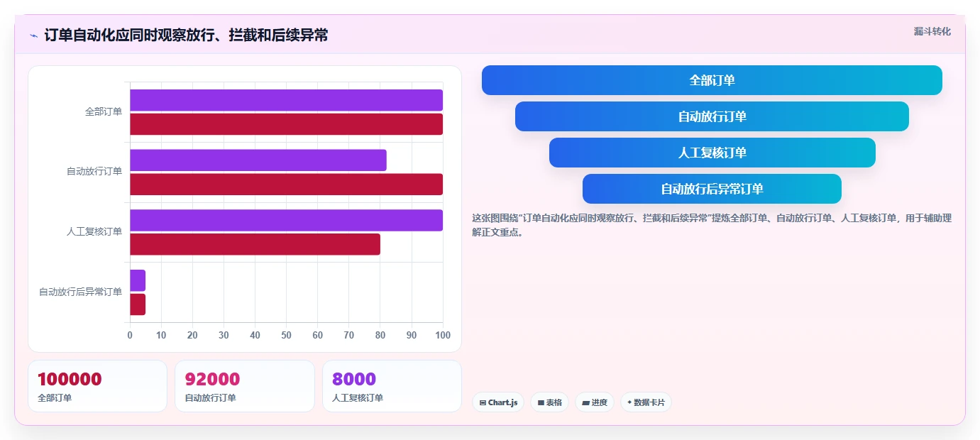Click the Chart.js tag icon
The height and width of the screenshot is (440, 980).
pyautogui.click(x=483, y=402)
